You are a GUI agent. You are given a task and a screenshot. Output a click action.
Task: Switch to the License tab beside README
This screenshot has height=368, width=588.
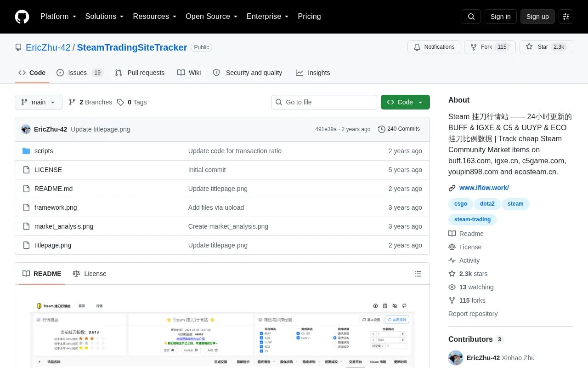[90, 274]
